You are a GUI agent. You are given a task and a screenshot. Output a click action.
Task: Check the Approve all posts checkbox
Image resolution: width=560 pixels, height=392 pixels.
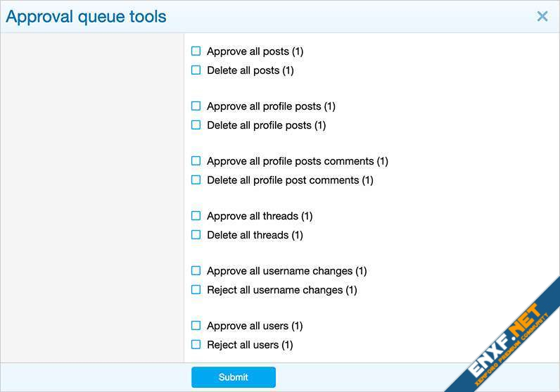[x=196, y=51]
